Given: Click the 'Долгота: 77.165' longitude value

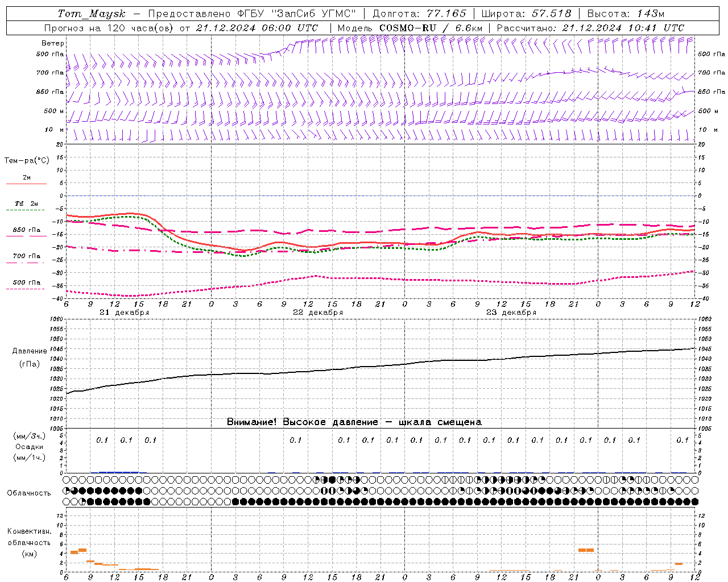Looking at the screenshot, I should (419, 14).
